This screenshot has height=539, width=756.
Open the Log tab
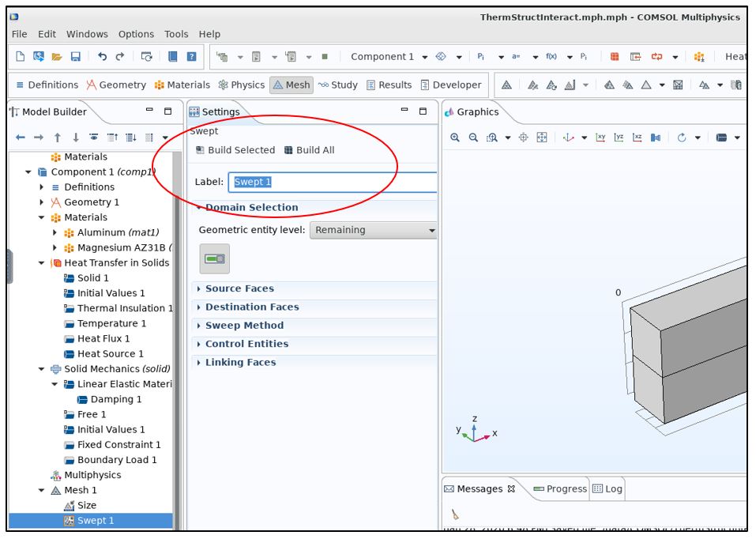[x=607, y=489]
